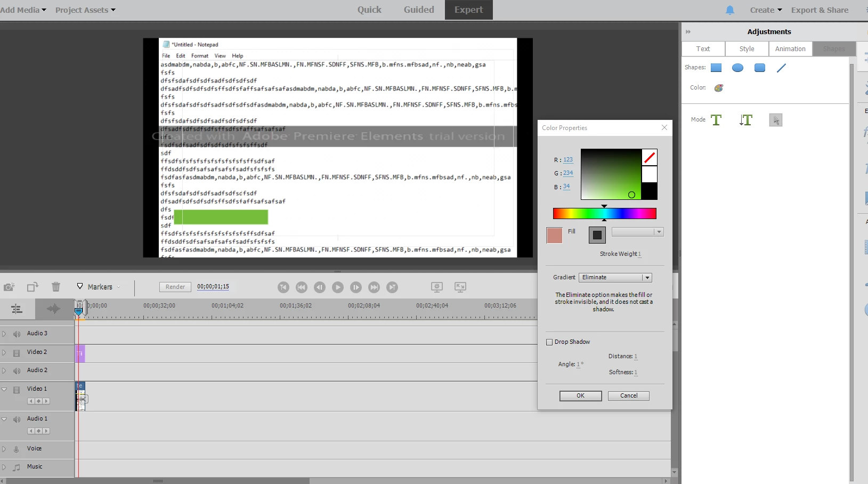Screen dimensions: 868x484
Task: Expand the Music track
Action: pyautogui.click(x=4, y=467)
